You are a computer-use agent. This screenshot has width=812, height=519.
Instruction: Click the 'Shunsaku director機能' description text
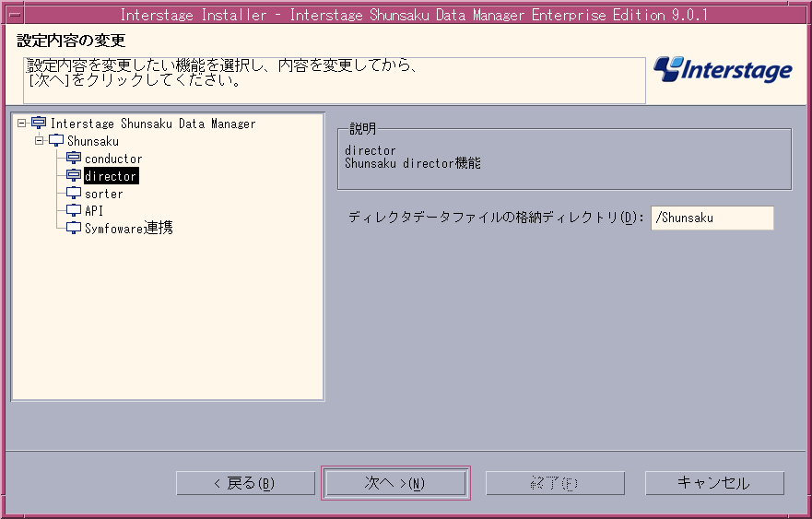click(413, 163)
